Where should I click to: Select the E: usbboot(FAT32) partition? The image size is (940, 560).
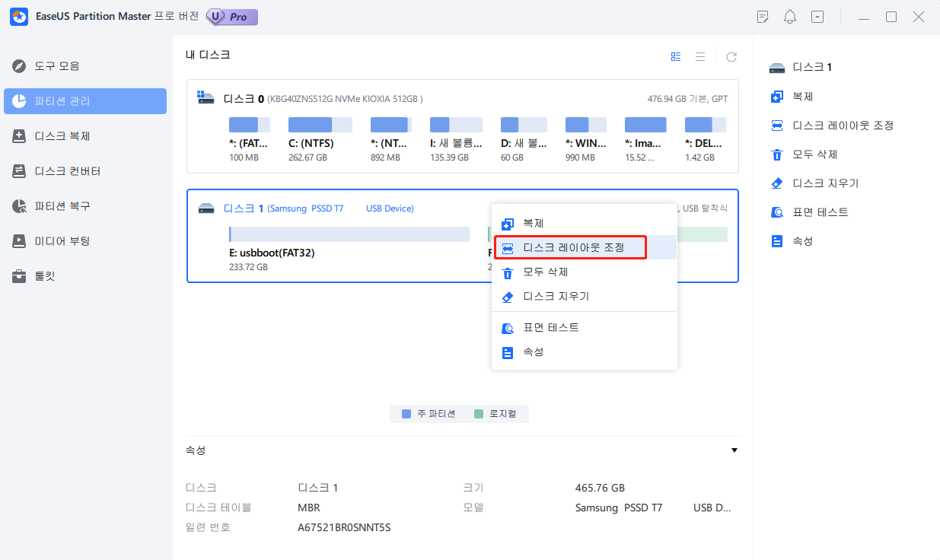point(349,249)
